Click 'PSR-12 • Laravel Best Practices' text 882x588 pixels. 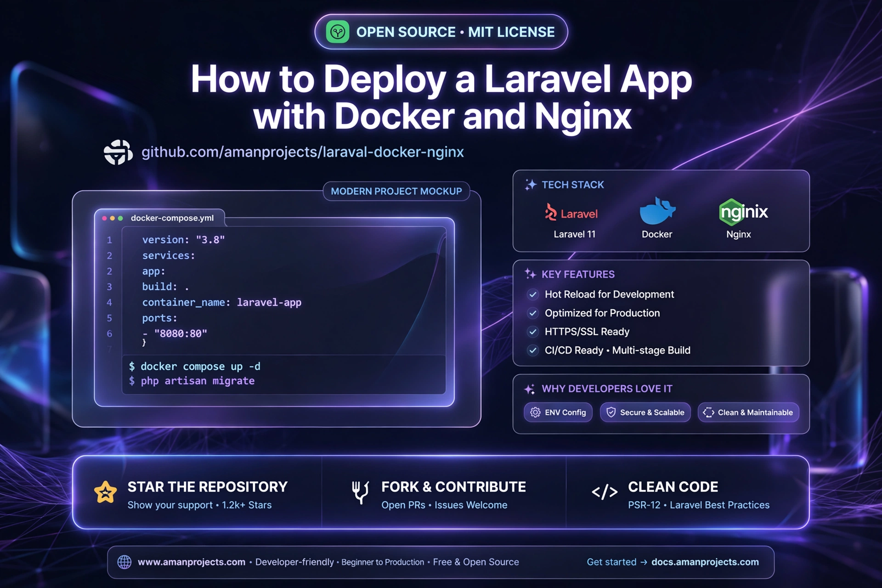[699, 505]
